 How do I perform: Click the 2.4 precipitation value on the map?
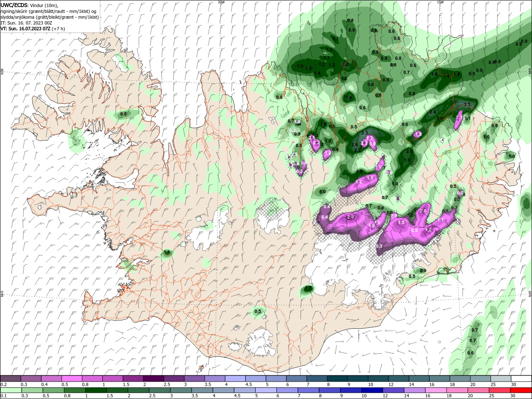tap(433, 112)
